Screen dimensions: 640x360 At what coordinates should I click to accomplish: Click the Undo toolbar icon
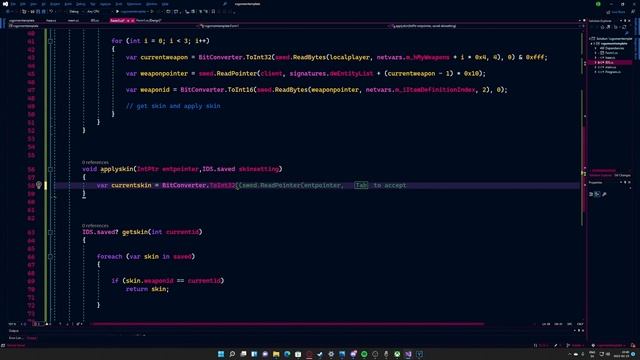tap(51, 11)
